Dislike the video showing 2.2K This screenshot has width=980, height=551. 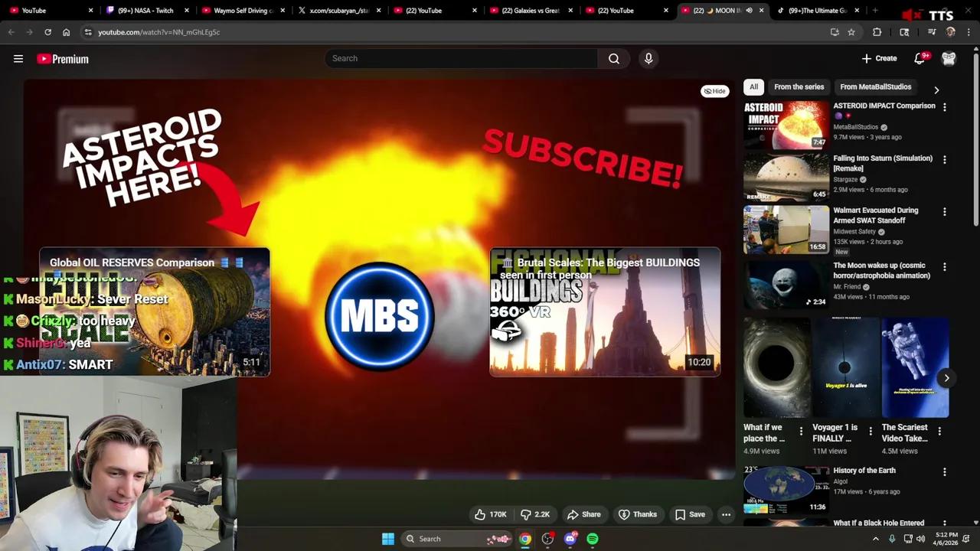[x=535, y=514]
